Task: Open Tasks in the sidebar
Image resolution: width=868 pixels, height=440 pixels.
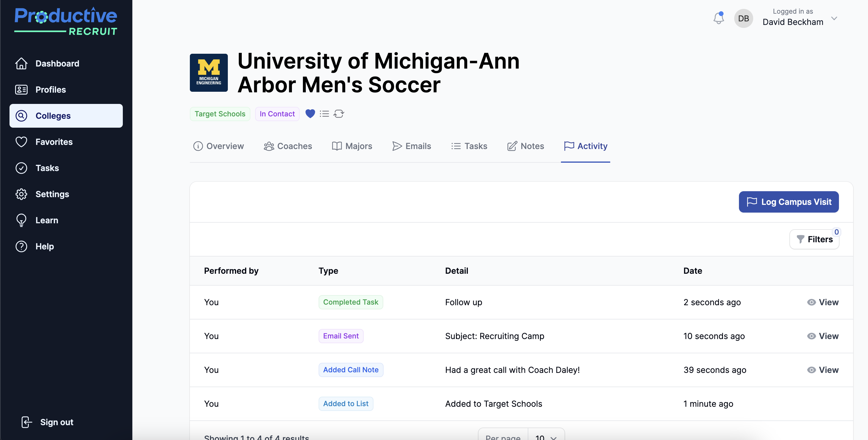Action: pos(66,168)
